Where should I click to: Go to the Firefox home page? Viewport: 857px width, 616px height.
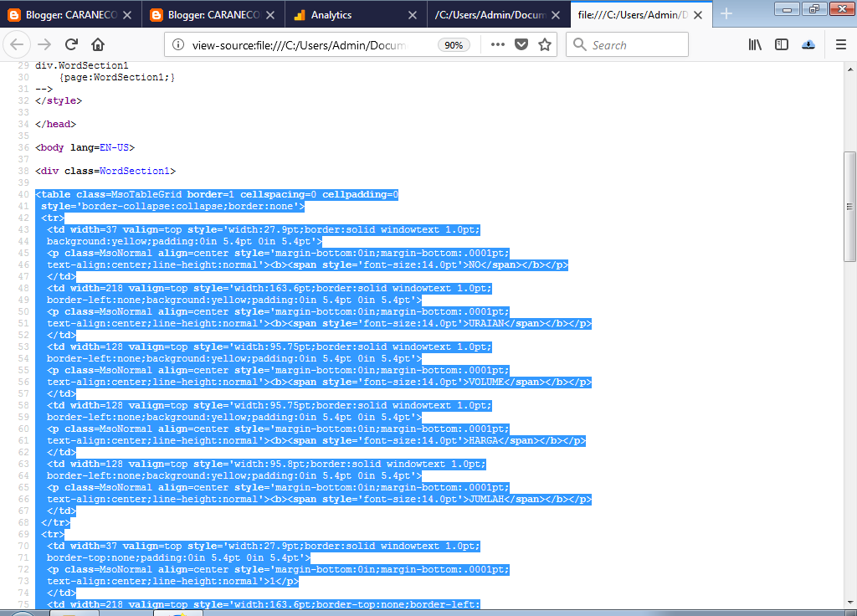pyautogui.click(x=98, y=45)
